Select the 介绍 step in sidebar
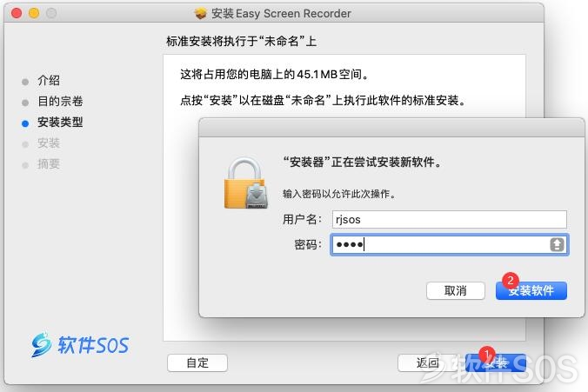This screenshot has height=392, width=588. [49, 80]
